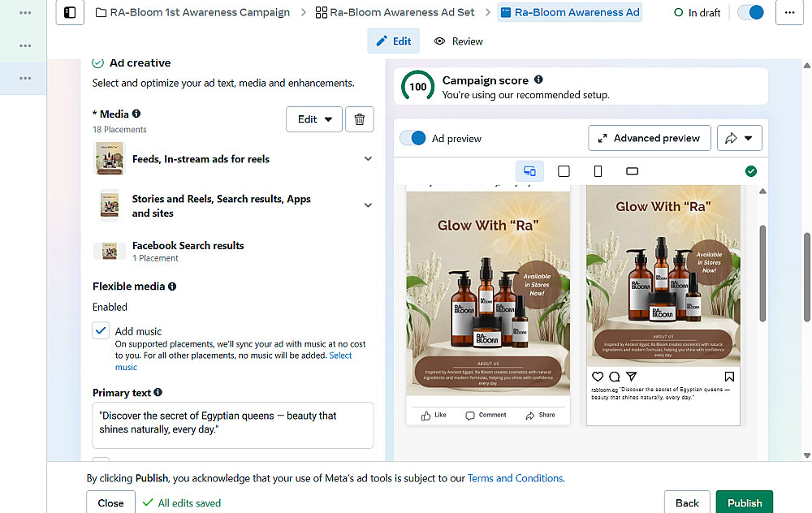This screenshot has height=513, width=812.
Task: Click Share in the Facebook preview
Action: pyautogui.click(x=540, y=415)
